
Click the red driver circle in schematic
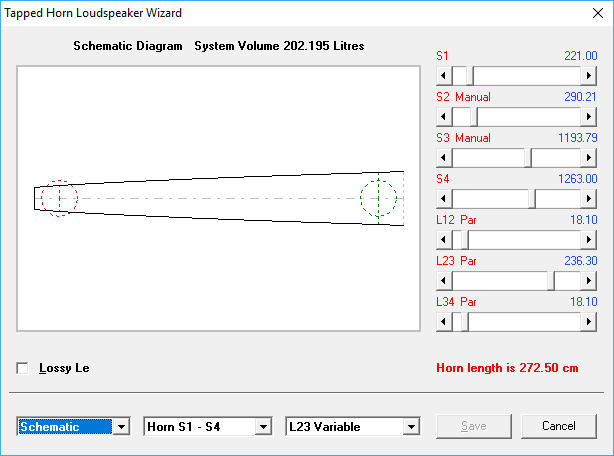coord(59,198)
